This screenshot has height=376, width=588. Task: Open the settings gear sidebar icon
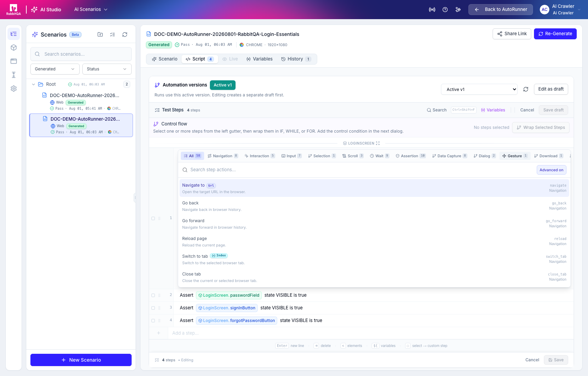[14, 89]
